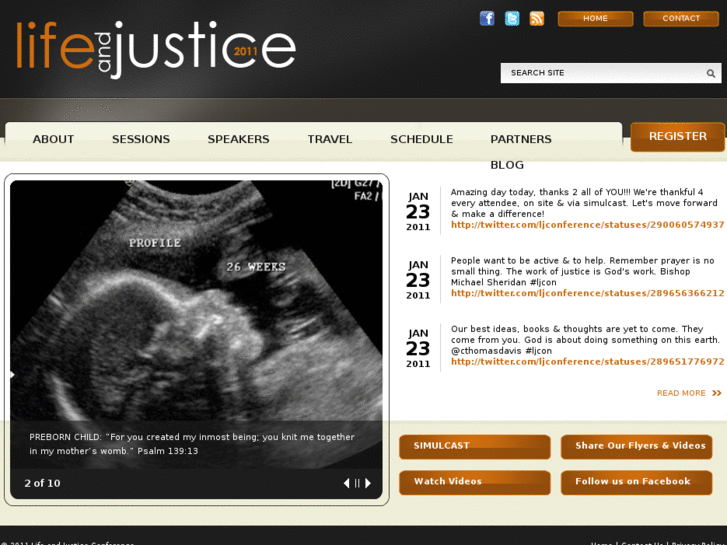Open the ABOUT menu

click(x=53, y=139)
